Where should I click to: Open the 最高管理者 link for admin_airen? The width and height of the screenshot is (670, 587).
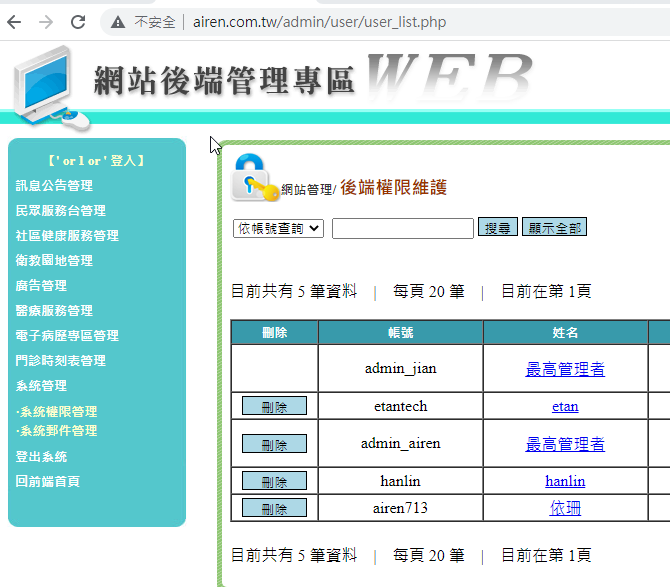tap(565, 444)
